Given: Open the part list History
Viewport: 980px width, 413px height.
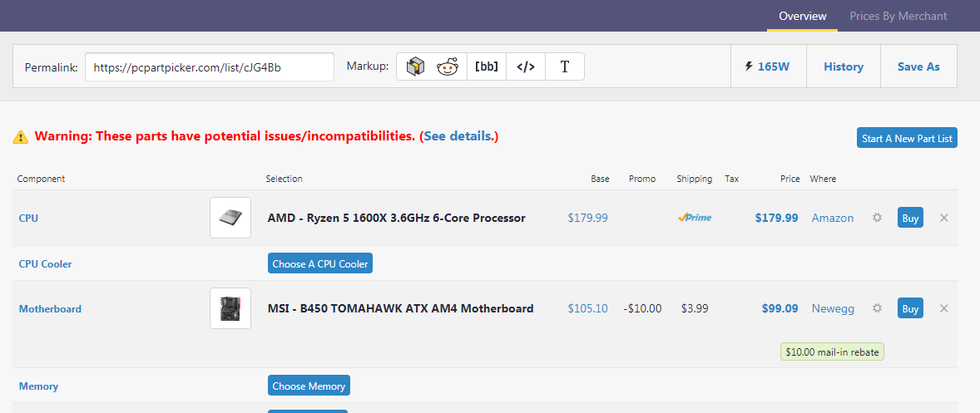Looking at the screenshot, I should (x=843, y=66).
